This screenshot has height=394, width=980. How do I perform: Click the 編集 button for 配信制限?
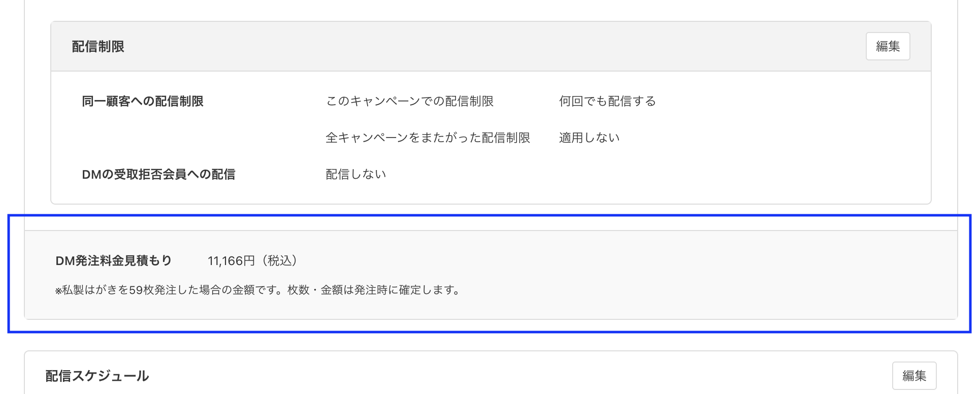point(888,46)
